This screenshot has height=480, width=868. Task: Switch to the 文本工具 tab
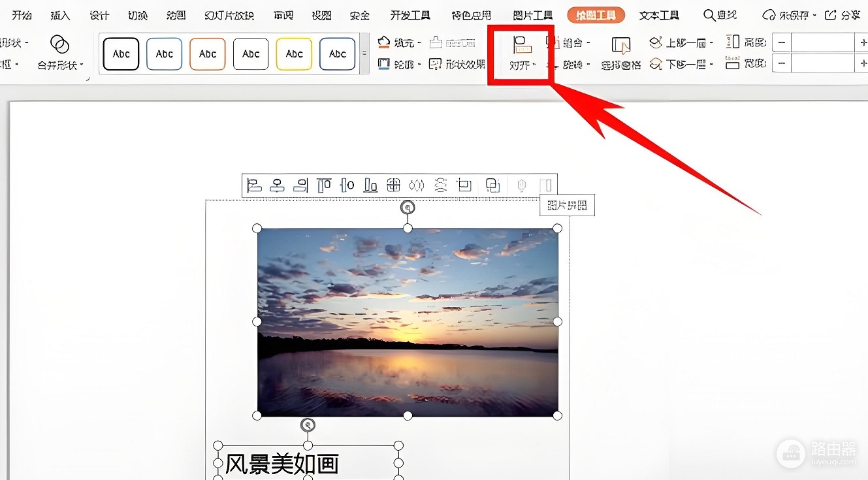(659, 15)
